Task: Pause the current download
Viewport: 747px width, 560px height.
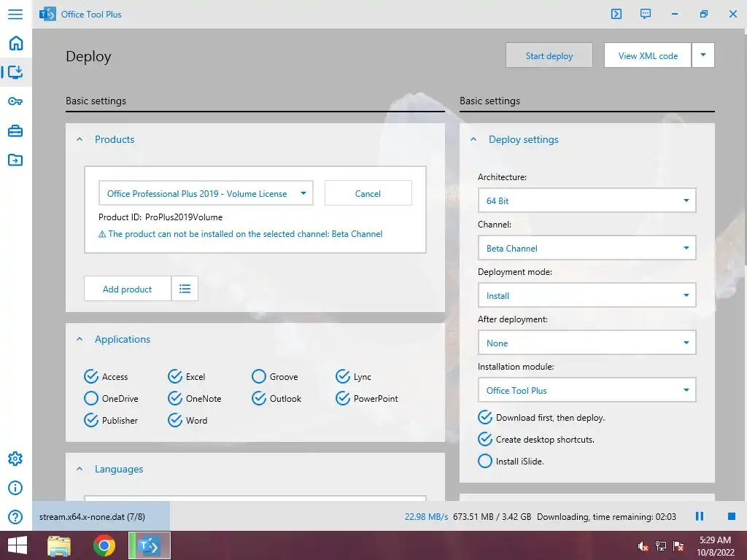Action: click(x=700, y=516)
